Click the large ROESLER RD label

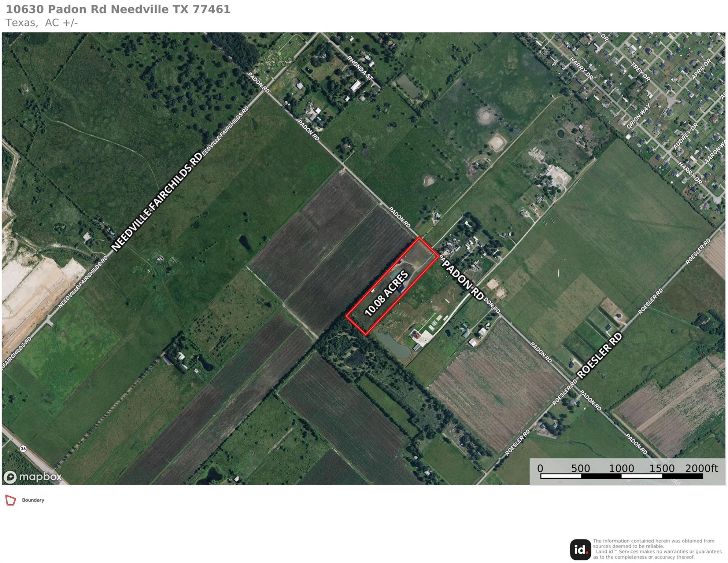(x=599, y=356)
